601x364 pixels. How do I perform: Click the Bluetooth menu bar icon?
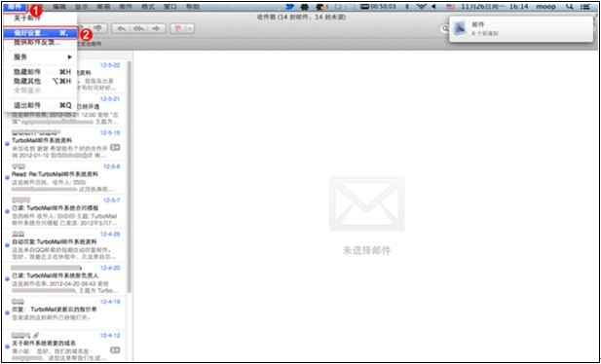coord(407,7)
